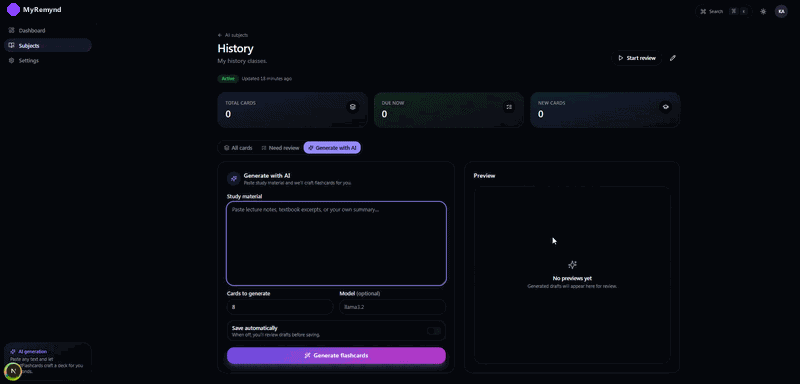The width and height of the screenshot is (800, 384).
Task: Click the History subject title
Action: click(235, 48)
